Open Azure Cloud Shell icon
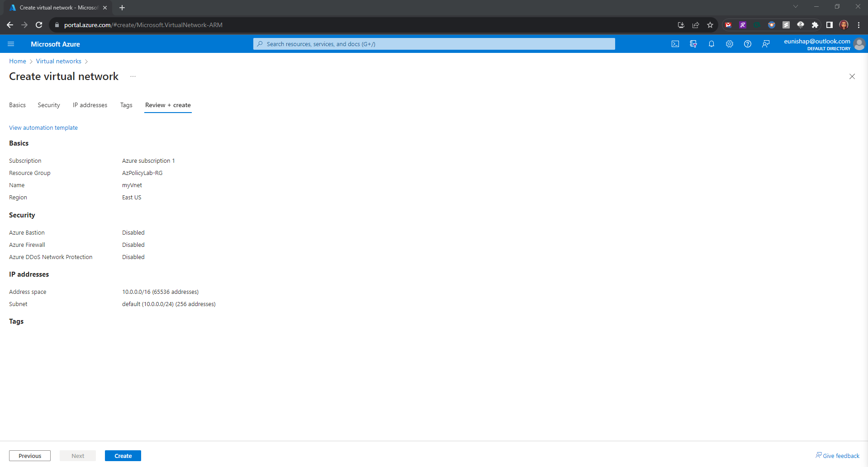868x467 pixels. tap(675, 44)
